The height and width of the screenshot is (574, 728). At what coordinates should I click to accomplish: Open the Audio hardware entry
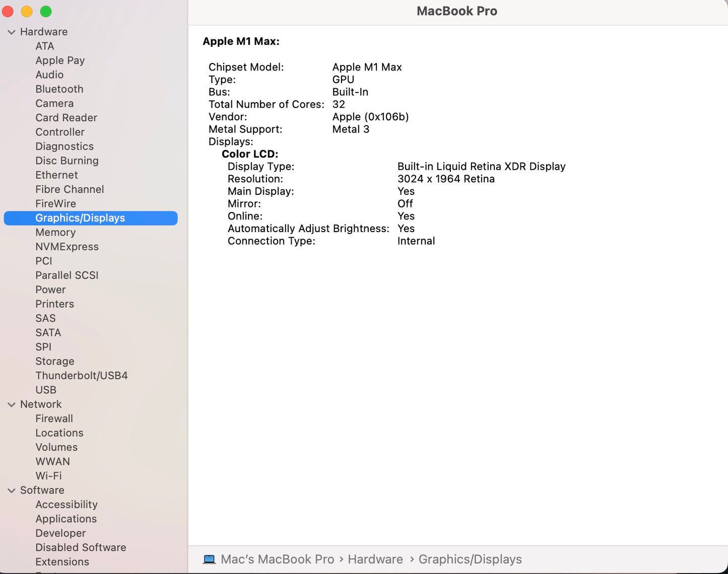pos(49,75)
